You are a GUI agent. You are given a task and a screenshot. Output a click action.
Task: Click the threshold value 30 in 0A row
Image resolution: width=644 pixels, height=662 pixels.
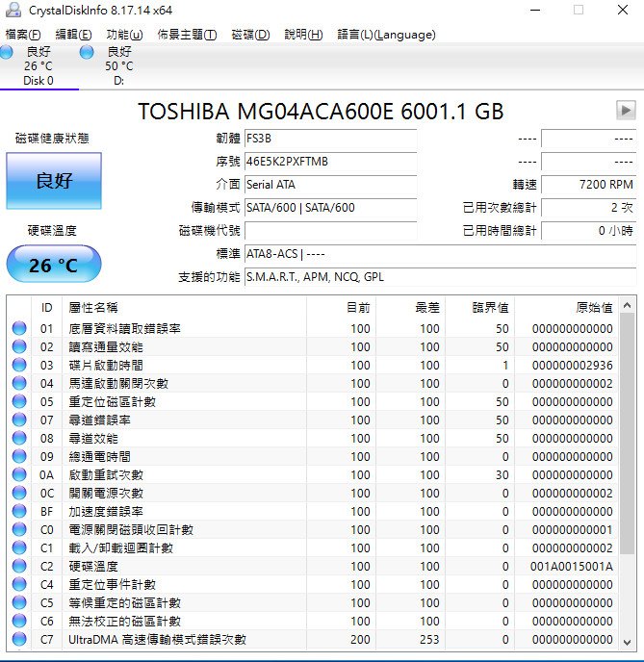[x=502, y=475]
